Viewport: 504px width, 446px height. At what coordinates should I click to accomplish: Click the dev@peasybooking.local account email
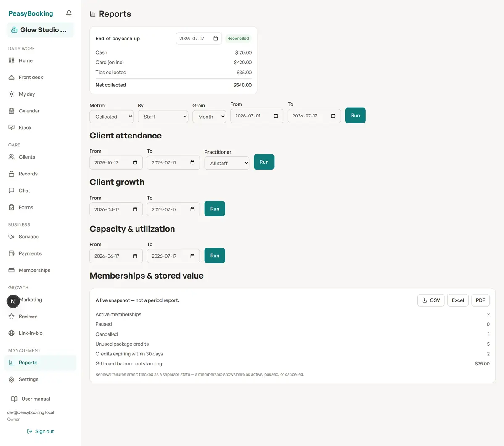[x=31, y=412]
